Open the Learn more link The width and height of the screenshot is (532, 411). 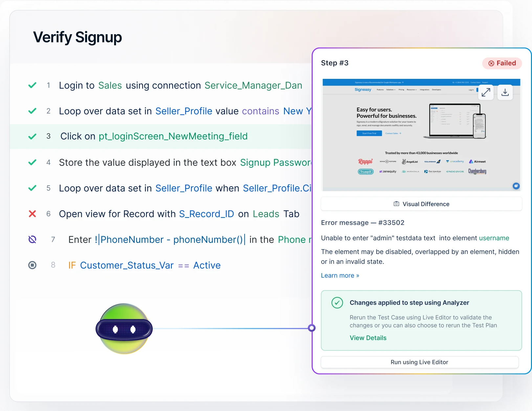(340, 275)
